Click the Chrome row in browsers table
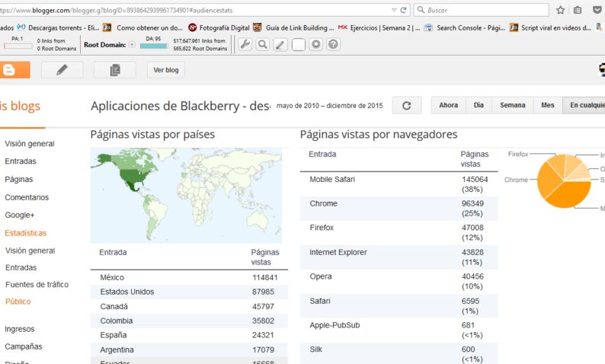This screenshot has width=605, height=364. [x=399, y=208]
